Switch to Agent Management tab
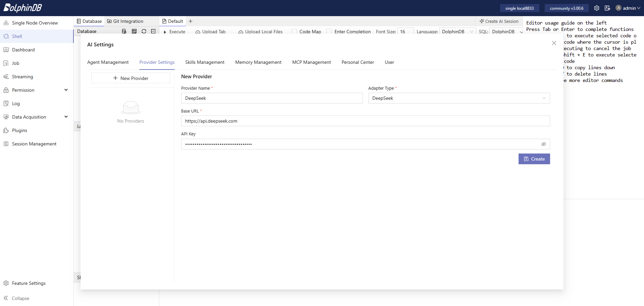The height and width of the screenshot is (306, 644). (108, 62)
